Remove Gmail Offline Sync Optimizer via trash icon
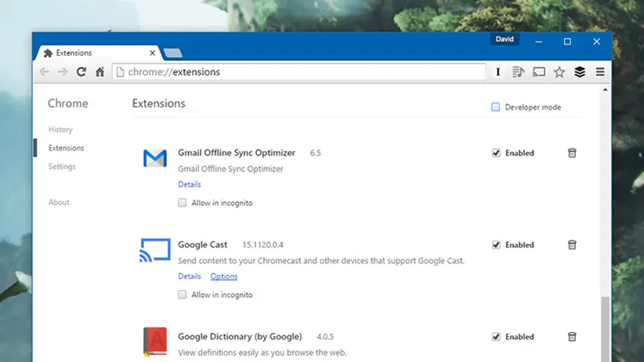Image resolution: width=644 pixels, height=362 pixels. pos(572,153)
